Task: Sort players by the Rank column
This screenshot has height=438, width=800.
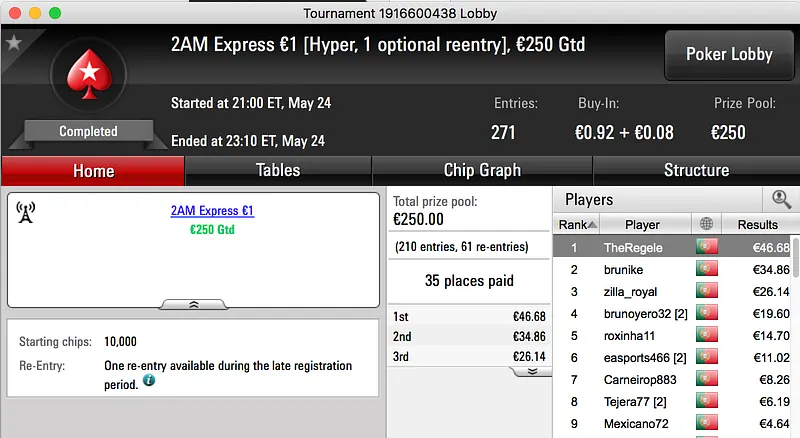Action: coord(578,225)
